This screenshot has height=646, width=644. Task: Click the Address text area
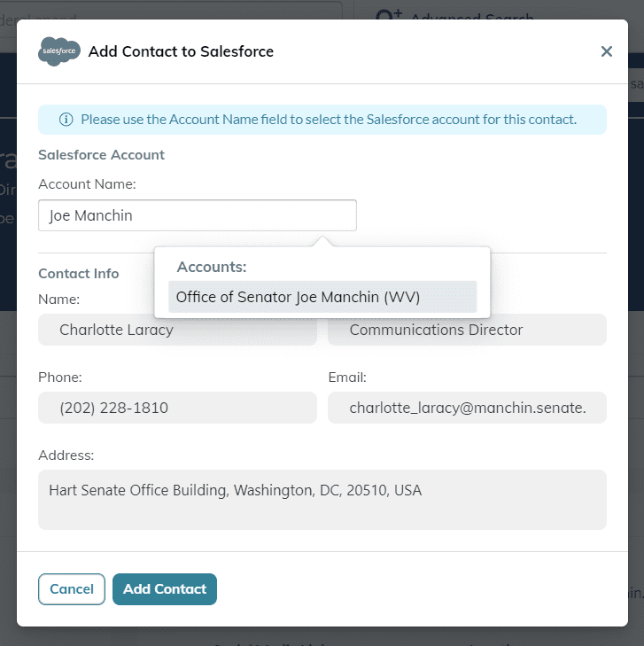point(322,500)
